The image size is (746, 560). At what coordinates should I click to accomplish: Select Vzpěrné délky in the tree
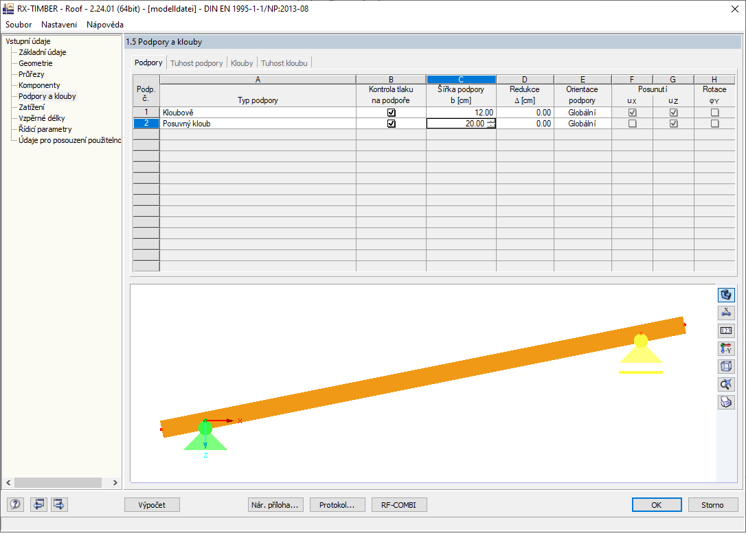click(42, 118)
